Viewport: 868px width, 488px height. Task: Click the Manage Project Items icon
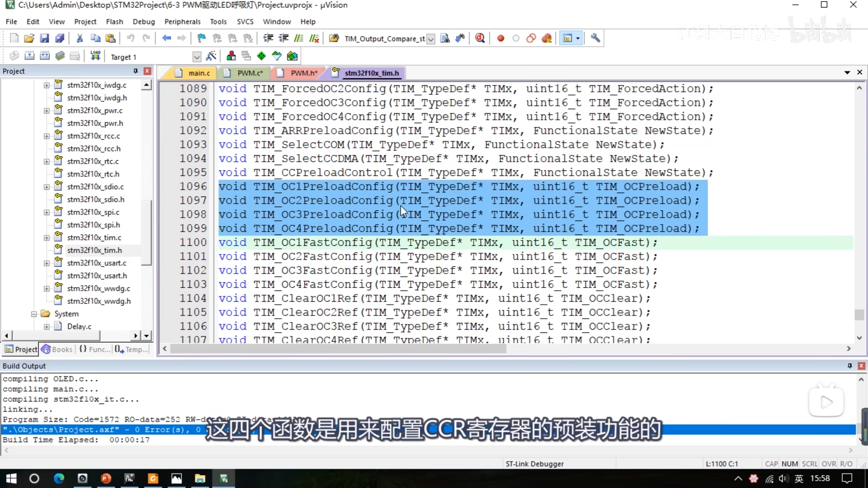pyautogui.click(x=231, y=56)
